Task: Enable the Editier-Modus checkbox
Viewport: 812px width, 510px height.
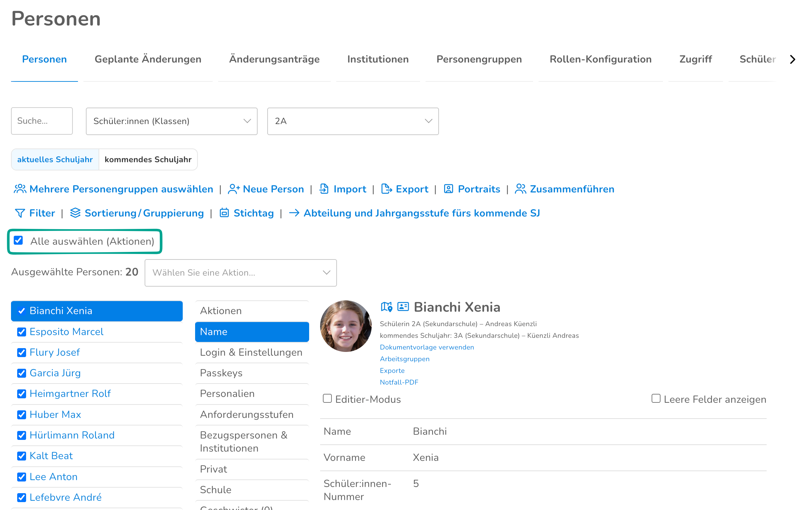Action: coord(327,398)
